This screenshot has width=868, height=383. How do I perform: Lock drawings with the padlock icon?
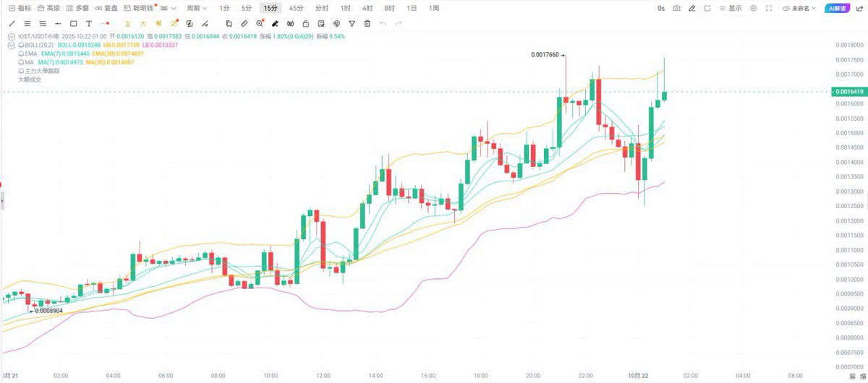[x=305, y=24]
